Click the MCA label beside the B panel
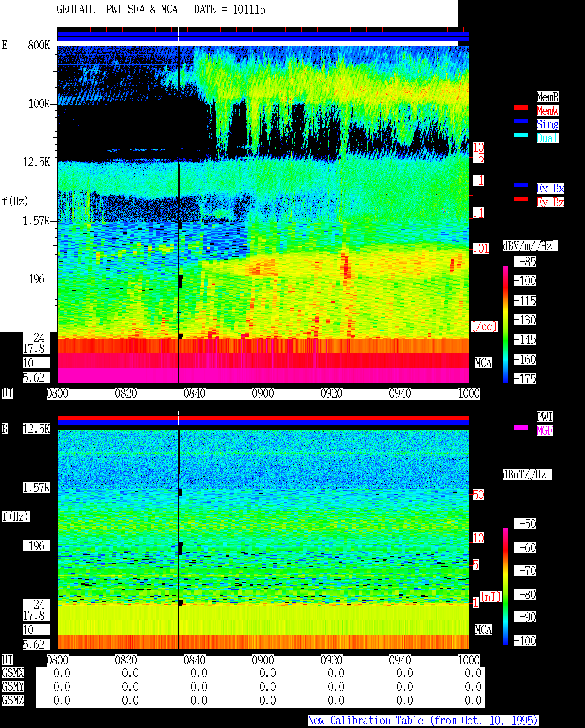The height and width of the screenshot is (728, 585). pyautogui.click(x=484, y=630)
